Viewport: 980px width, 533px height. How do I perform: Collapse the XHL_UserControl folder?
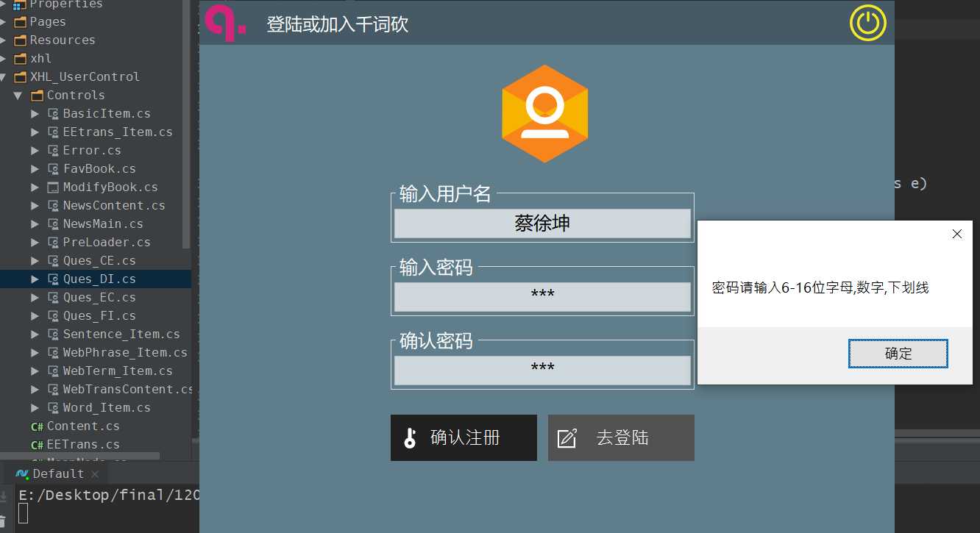click(x=4, y=76)
